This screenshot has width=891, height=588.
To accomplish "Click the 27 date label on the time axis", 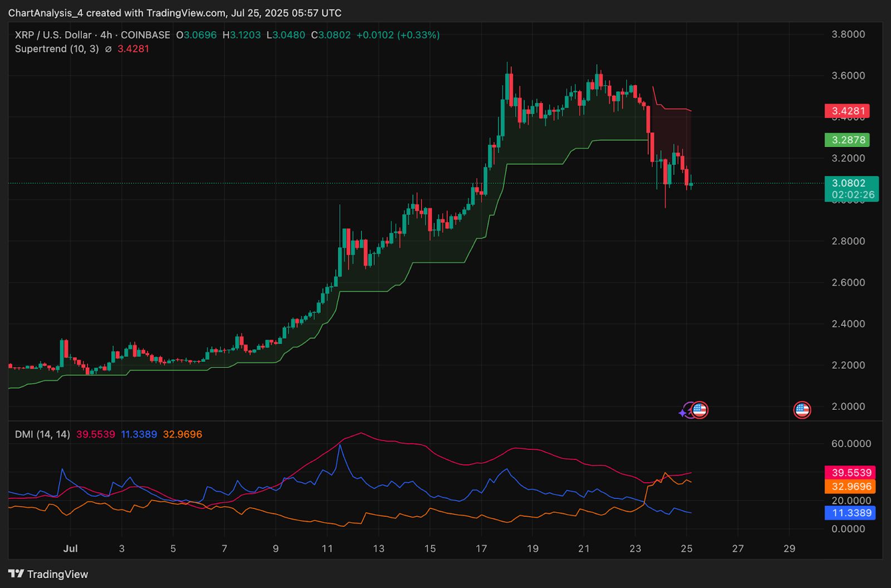I will pyautogui.click(x=738, y=548).
